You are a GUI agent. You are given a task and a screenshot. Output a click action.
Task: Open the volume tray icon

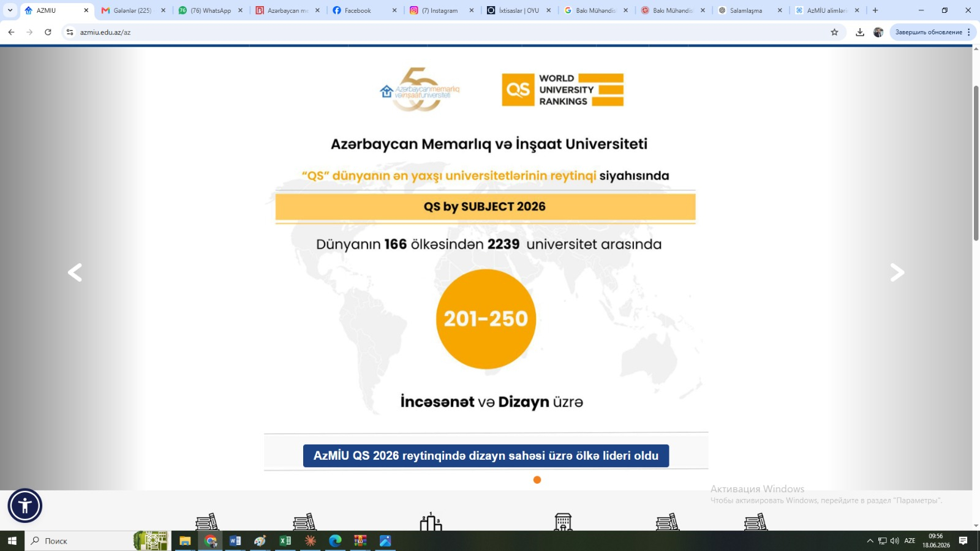pyautogui.click(x=894, y=541)
